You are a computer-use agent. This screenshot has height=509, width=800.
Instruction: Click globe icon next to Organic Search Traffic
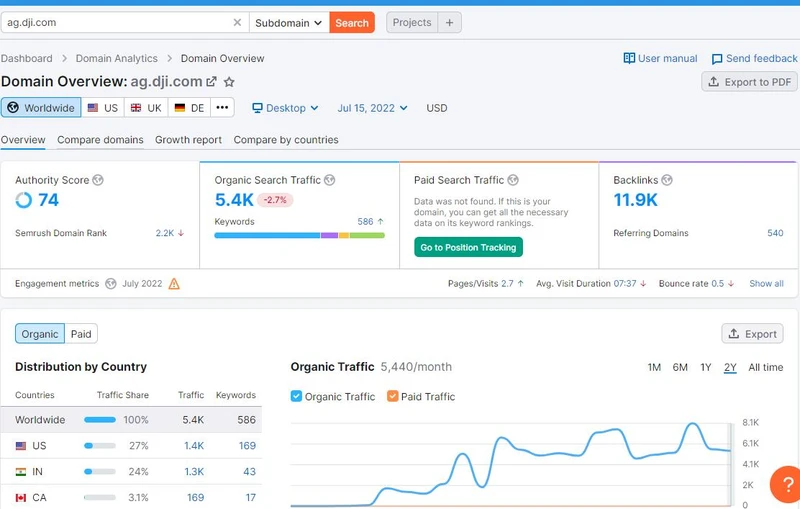point(330,180)
